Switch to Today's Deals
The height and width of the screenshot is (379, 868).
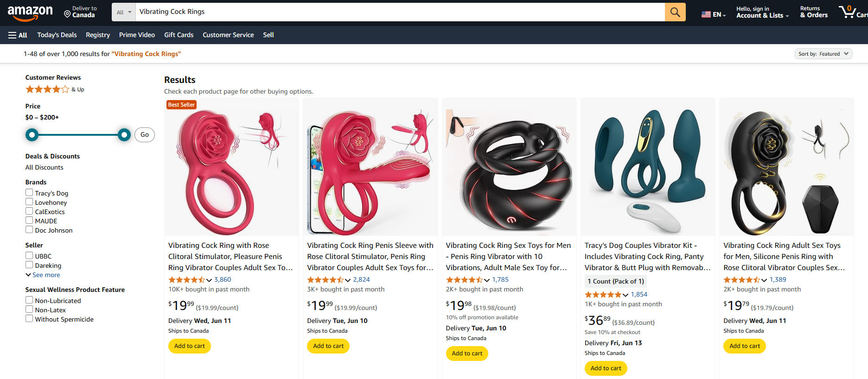57,35
